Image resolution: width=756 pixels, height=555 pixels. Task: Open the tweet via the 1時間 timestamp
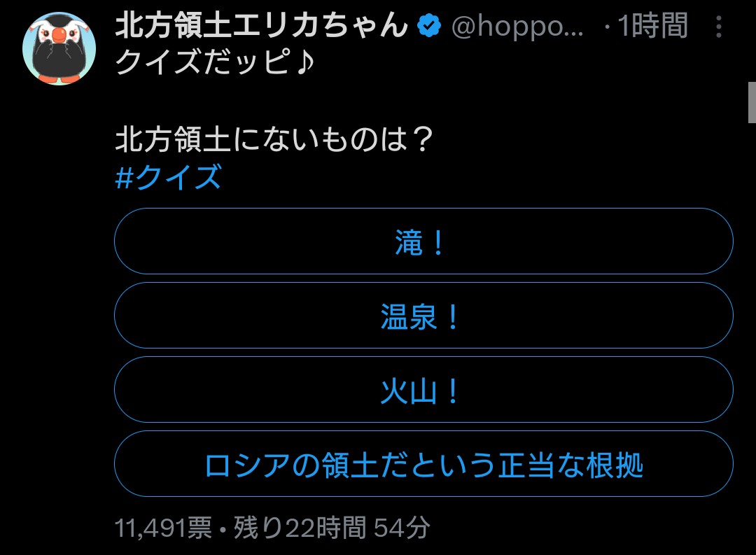pyautogui.click(x=654, y=27)
